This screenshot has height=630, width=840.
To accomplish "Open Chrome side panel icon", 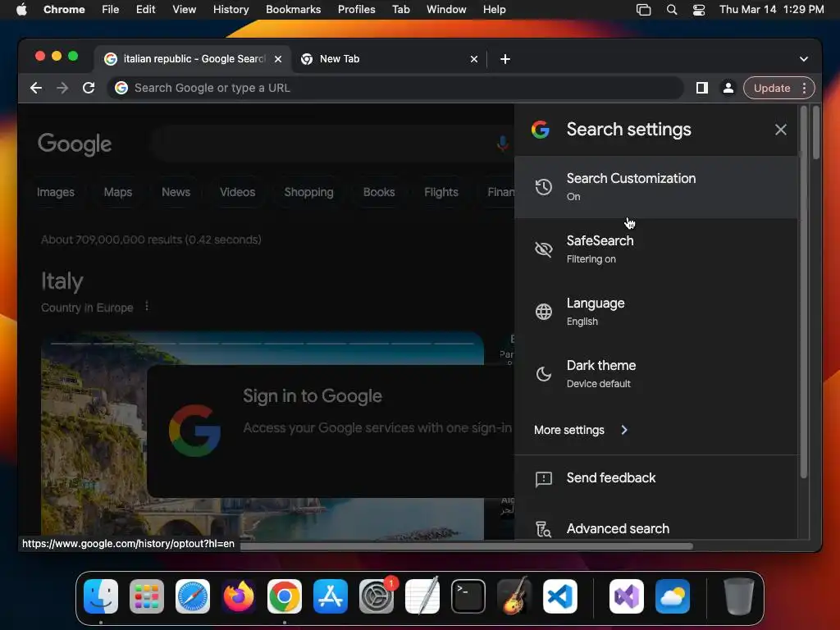I will [x=702, y=88].
